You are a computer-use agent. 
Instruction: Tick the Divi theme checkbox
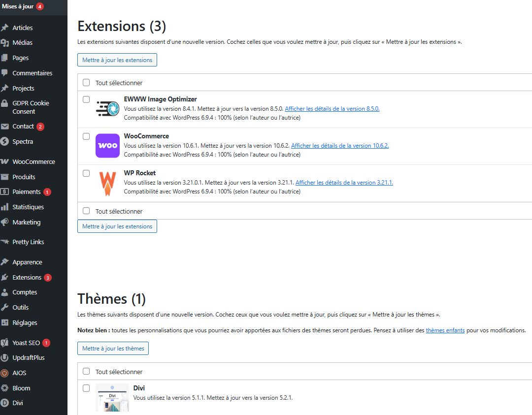86,388
